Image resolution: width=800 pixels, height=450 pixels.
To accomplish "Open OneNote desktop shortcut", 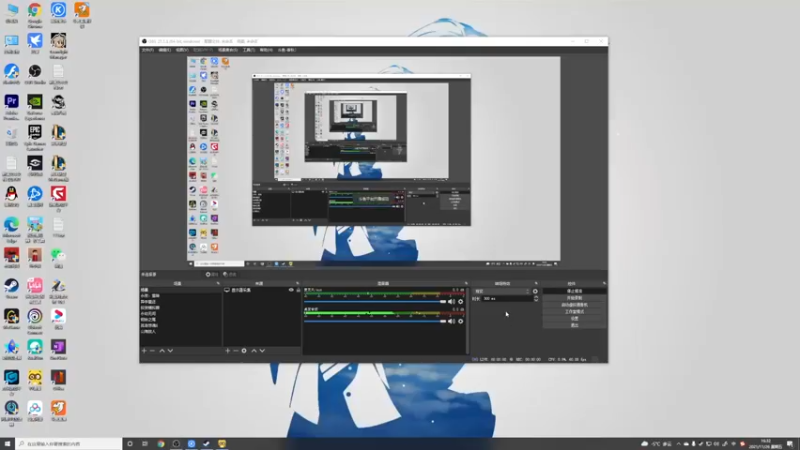I will tap(58, 350).
